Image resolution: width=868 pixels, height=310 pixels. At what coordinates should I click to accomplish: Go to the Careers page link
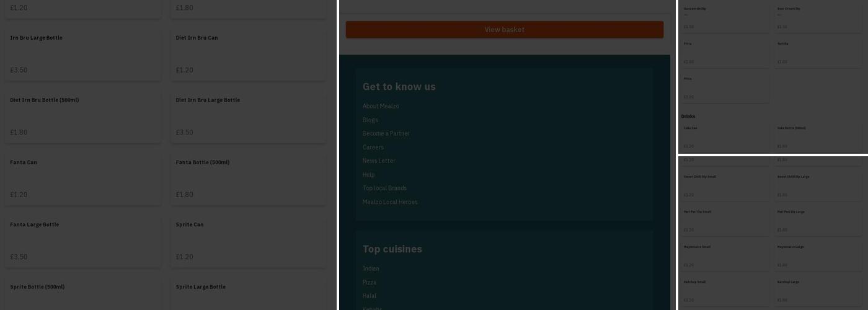pos(373,147)
